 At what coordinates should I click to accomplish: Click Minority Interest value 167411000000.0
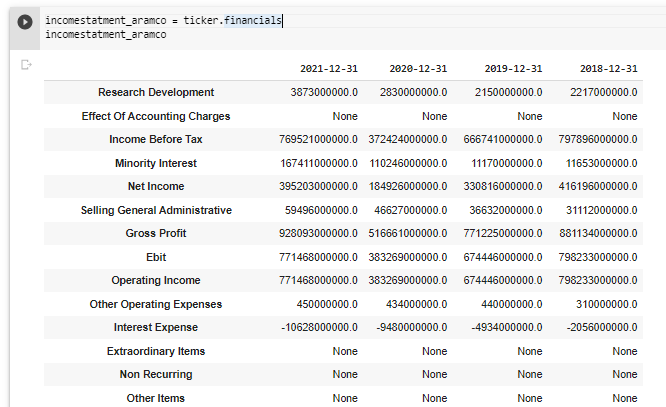pos(319,163)
